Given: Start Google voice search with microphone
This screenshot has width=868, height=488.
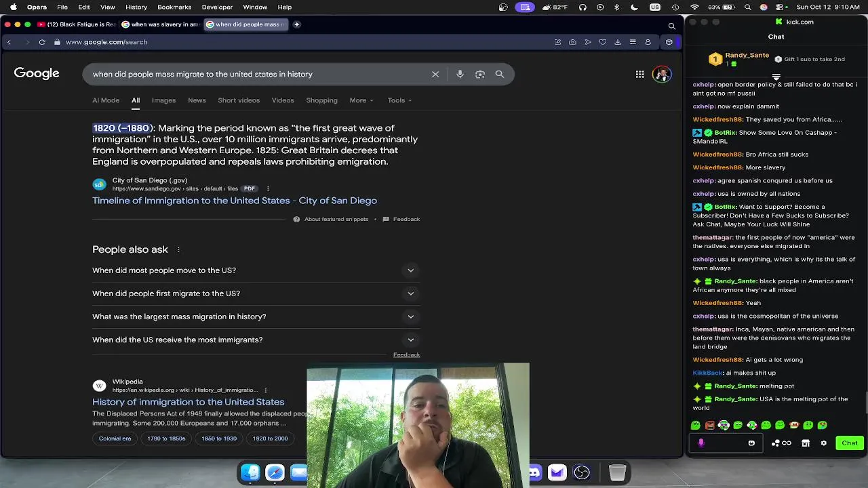Looking at the screenshot, I should tap(460, 74).
